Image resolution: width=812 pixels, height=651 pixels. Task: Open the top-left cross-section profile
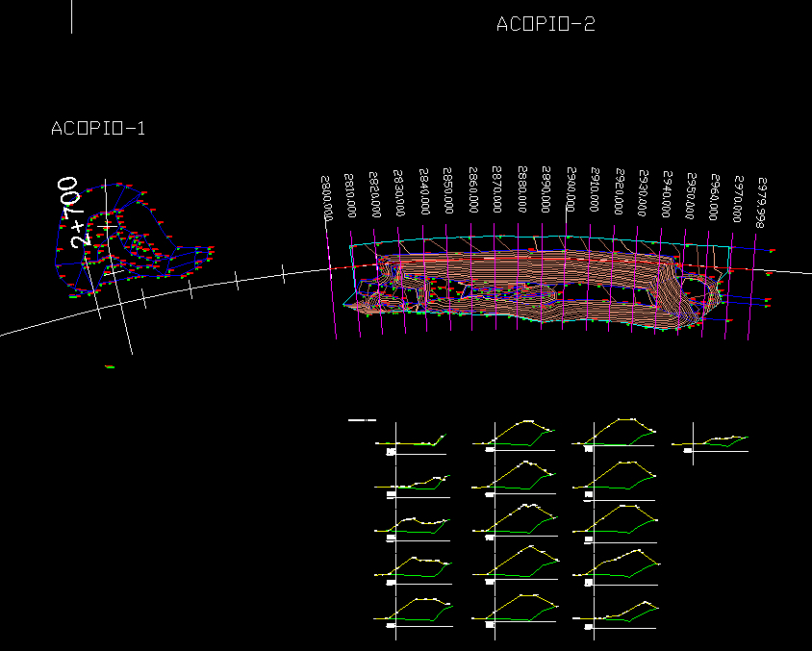(414, 441)
